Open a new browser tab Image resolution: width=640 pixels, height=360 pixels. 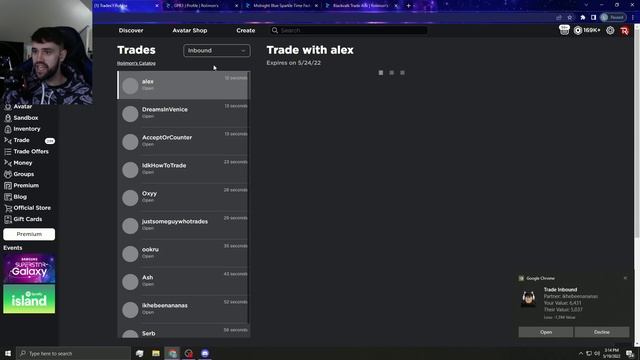click(x=409, y=6)
